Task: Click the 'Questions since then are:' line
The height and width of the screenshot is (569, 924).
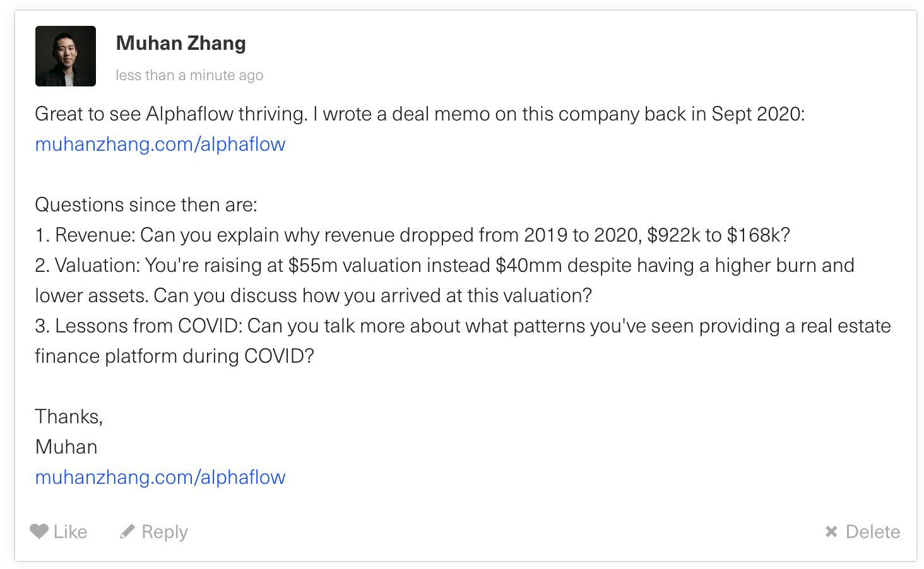Action: point(146,204)
